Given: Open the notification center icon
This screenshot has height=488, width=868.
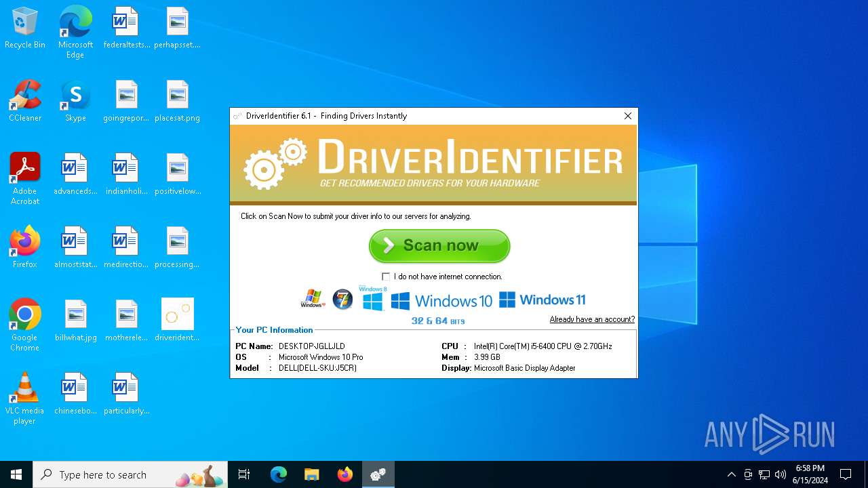Looking at the screenshot, I should [x=846, y=474].
